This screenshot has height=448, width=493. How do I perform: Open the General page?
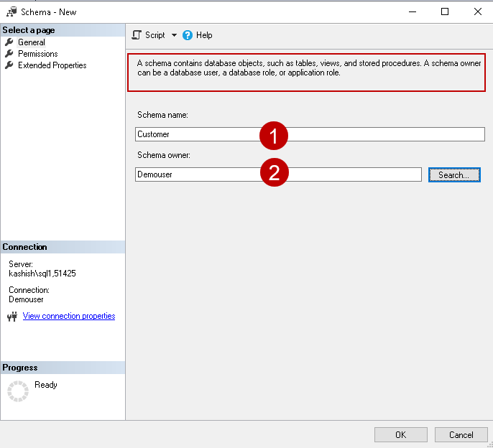click(32, 42)
